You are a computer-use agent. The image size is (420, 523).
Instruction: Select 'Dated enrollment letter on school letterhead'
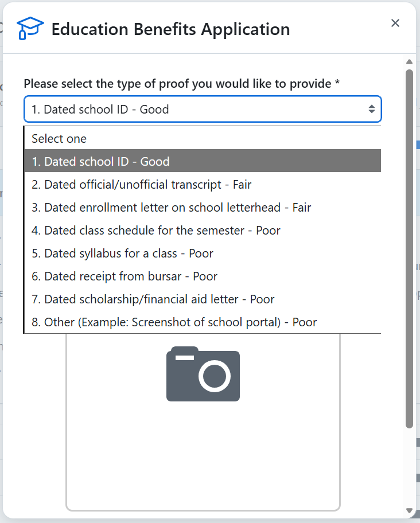tap(171, 208)
